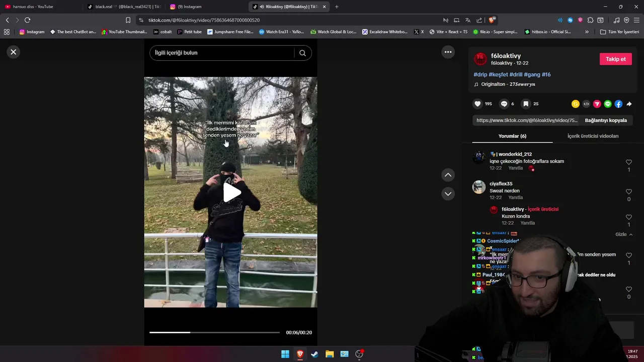Like the video with the heart icon
This screenshot has width=644, height=362.
[x=477, y=104]
